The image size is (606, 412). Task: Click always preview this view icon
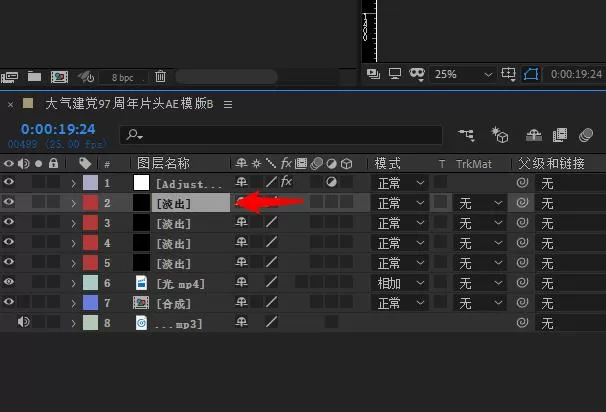point(373,73)
